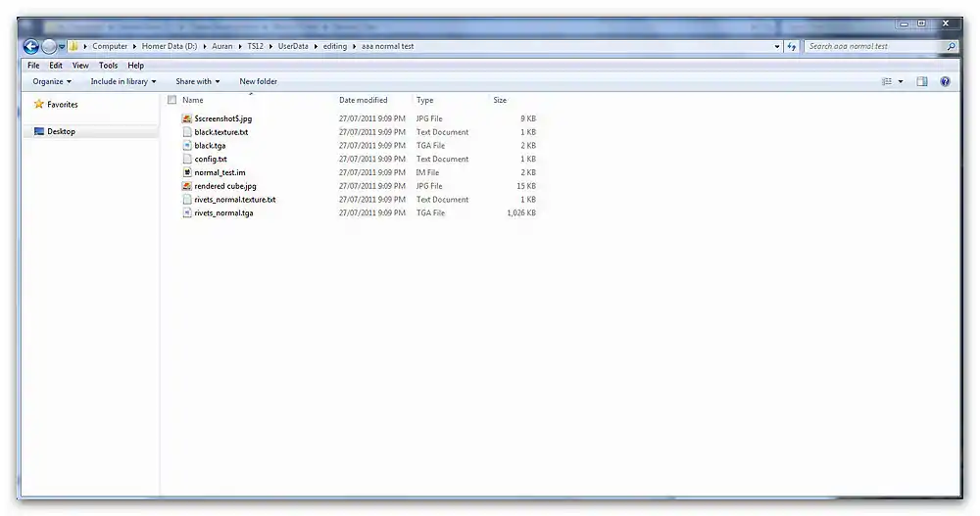Click the refresh icon beside address bar
This screenshot has height=516, width=980.
(792, 46)
